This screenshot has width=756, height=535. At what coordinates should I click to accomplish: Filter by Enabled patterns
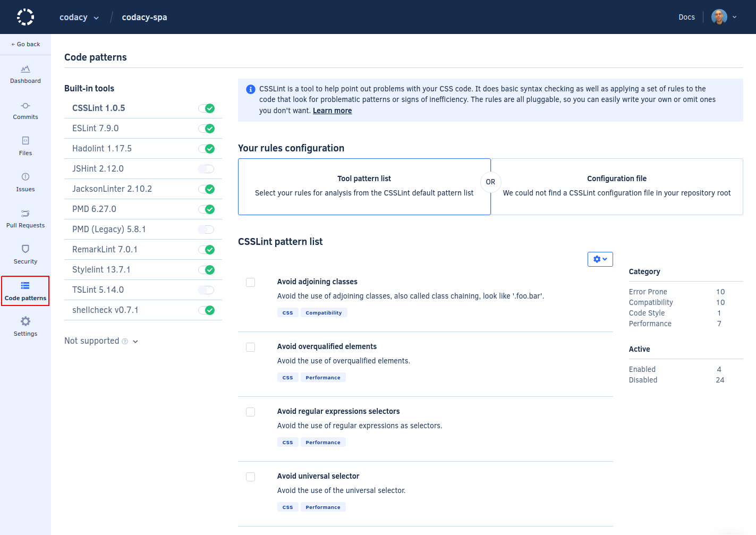click(x=642, y=369)
